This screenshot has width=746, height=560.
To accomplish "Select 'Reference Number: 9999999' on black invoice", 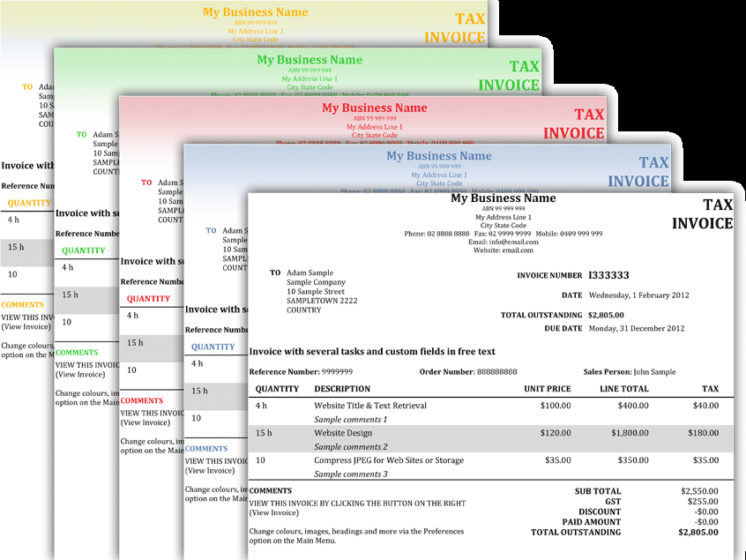I will click(302, 372).
